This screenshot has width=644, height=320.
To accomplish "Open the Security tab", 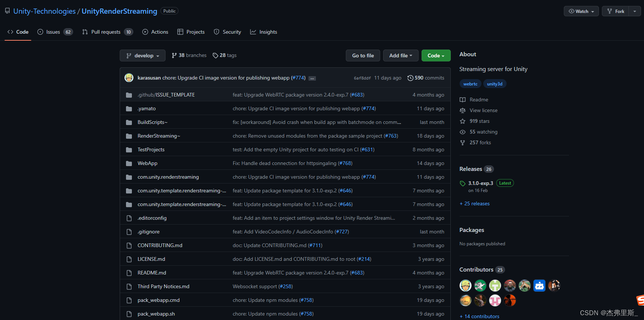I will coord(228,32).
